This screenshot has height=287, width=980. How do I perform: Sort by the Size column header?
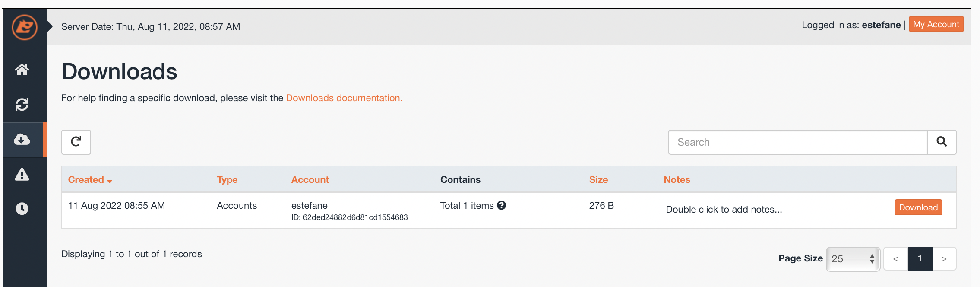point(598,180)
